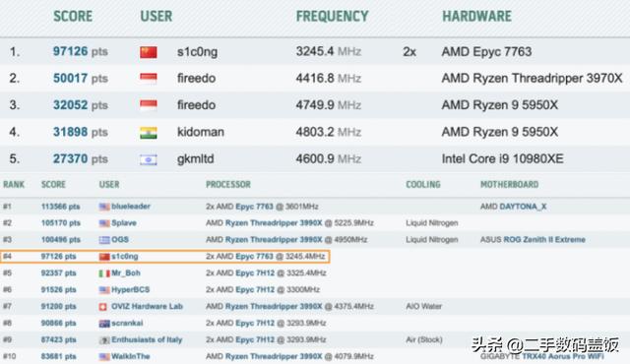Open the 97126 pts score in top-five list
The width and height of the screenshot is (630, 364).
[81, 51]
